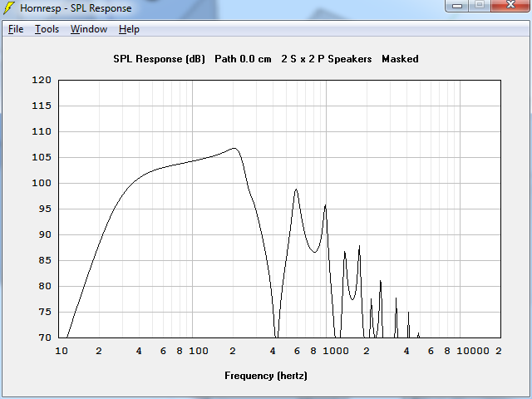Click the Hornresp lightning bolt title icon
This screenshot has width=532, height=399.
pyautogui.click(x=9, y=7)
